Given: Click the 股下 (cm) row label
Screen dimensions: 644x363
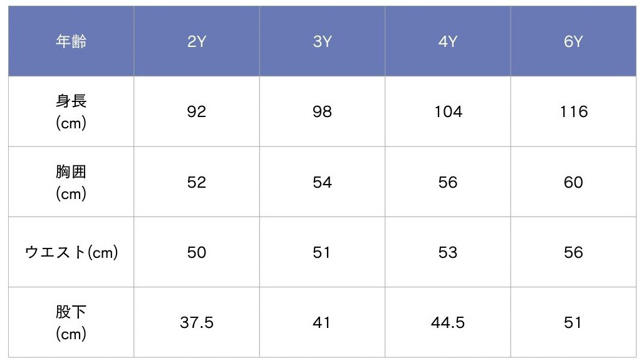Looking at the screenshot, I should coord(71,322).
